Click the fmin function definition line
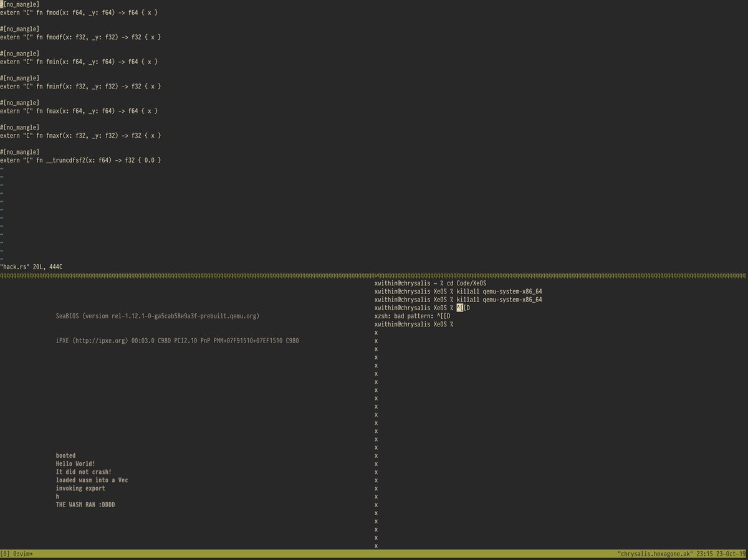The height and width of the screenshot is (560, 748). (79, 62)
